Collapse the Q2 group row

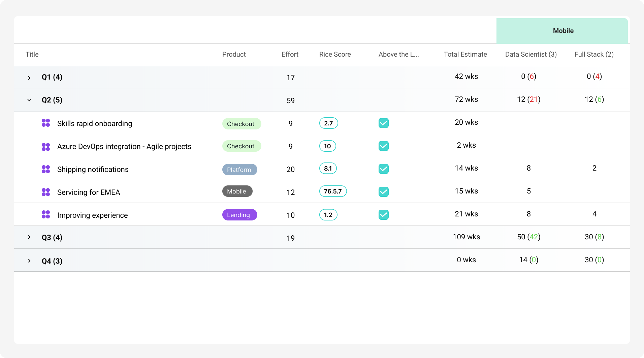(x=29, y=100)
